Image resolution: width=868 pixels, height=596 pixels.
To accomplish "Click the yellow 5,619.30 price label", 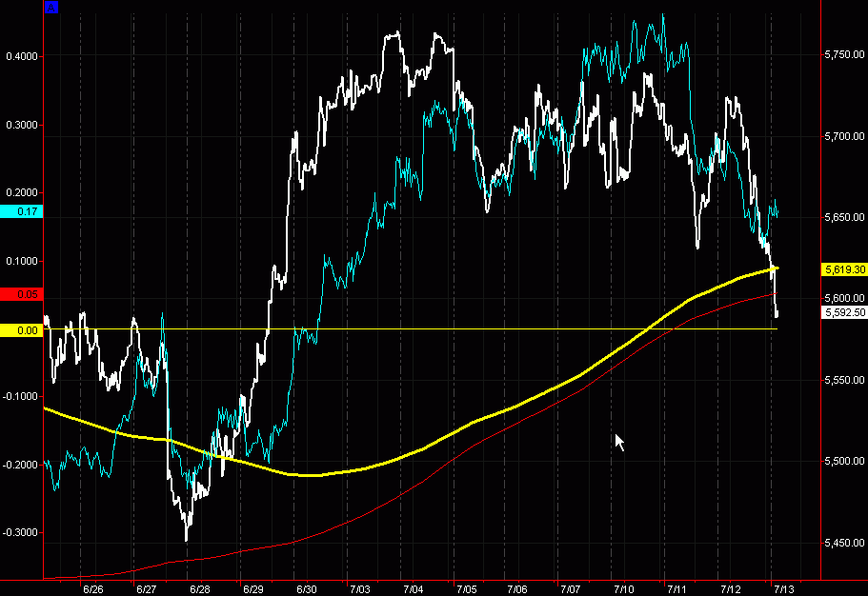I will 845,269.
